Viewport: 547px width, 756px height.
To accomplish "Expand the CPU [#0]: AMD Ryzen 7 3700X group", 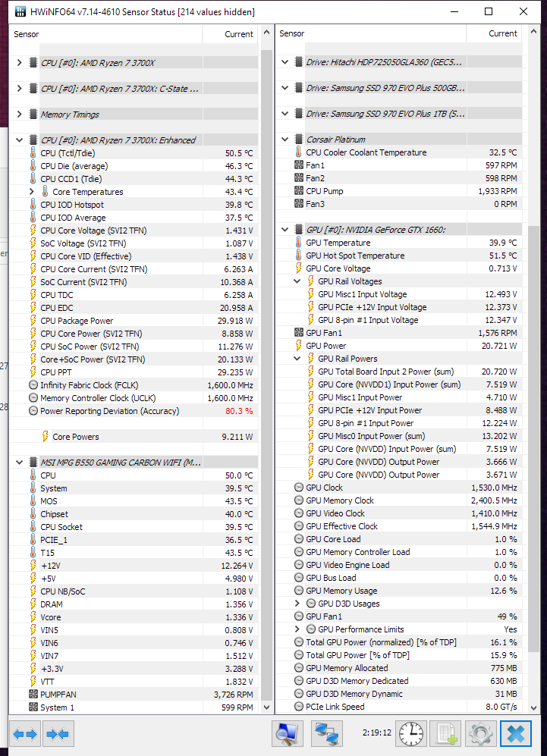I will coord(19,63).
